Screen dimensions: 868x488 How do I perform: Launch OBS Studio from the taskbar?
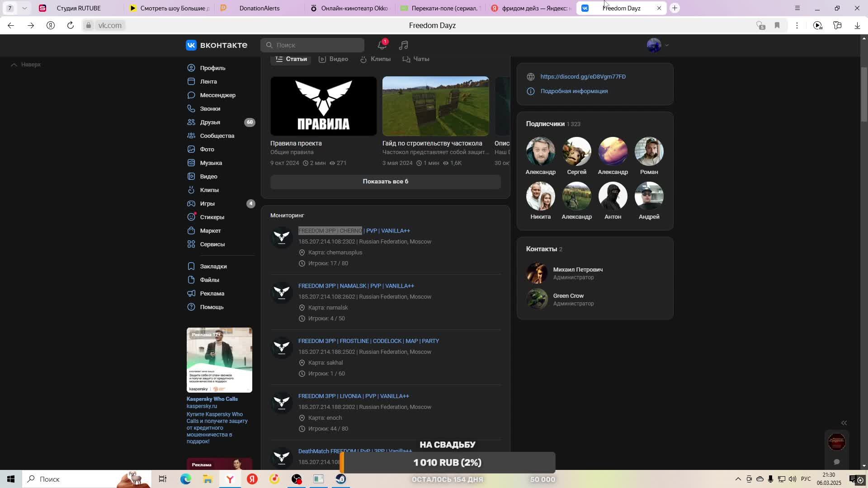297,479
